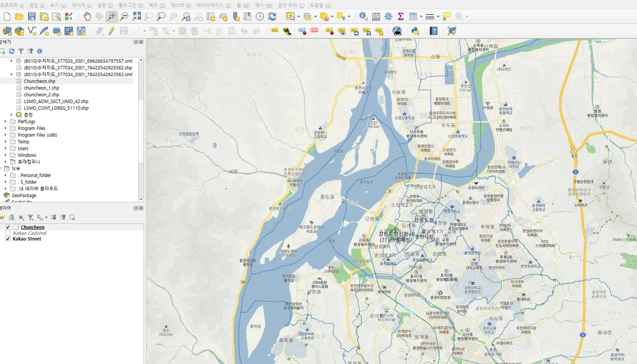Viewport: 637px width, 364px height.
Task: Select LSMD_ADM_SECT_UMD_42.shp file
Action: 56,101
